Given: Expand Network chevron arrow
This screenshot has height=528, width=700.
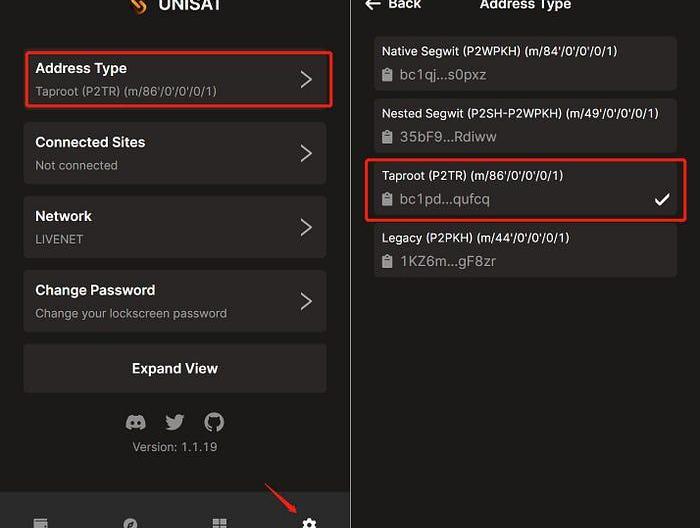Looking at the screenshot, I should click(307, 227).
